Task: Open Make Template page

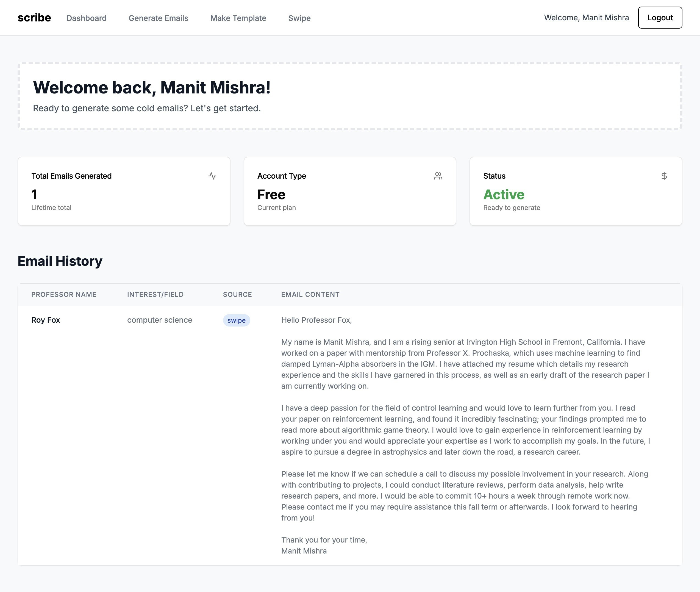Action: coord(238,18)
